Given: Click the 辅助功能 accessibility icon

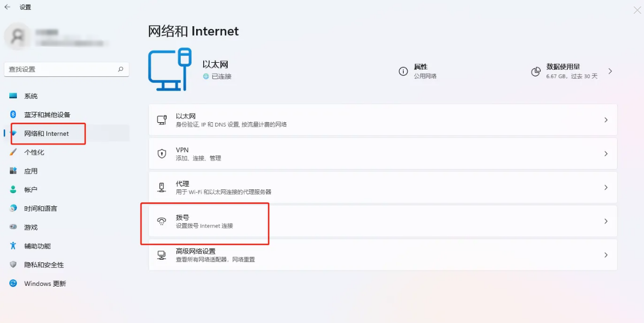Looking at the screenshot, I should pyautogui.click(x=13, y=246).
